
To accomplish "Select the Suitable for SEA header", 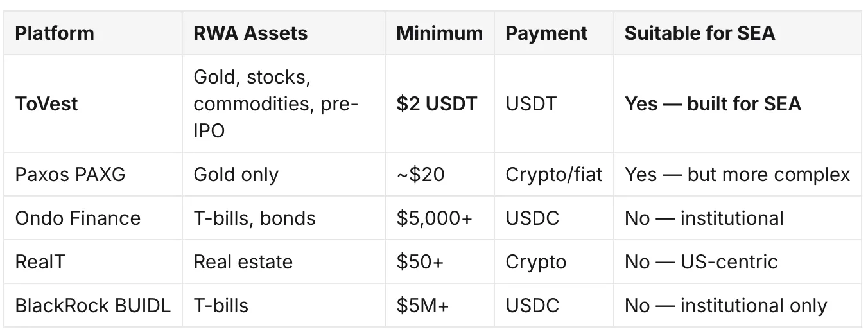I will coord(700,33).
